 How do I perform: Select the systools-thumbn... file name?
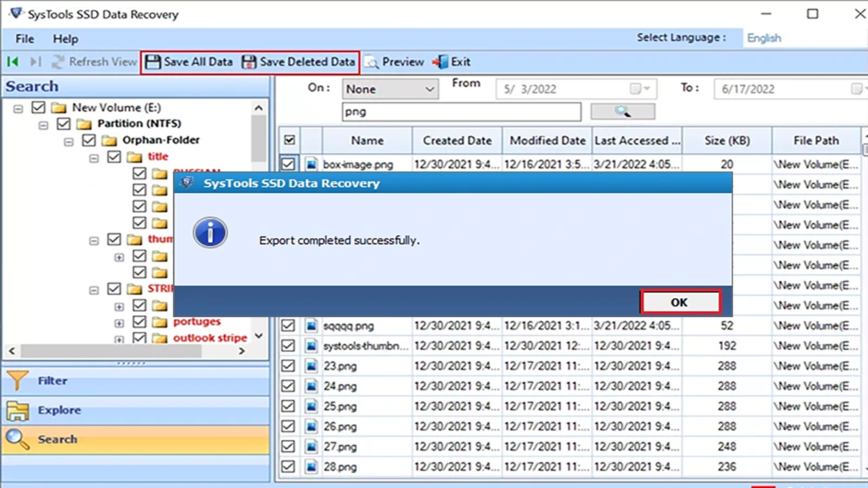point(366,346)
